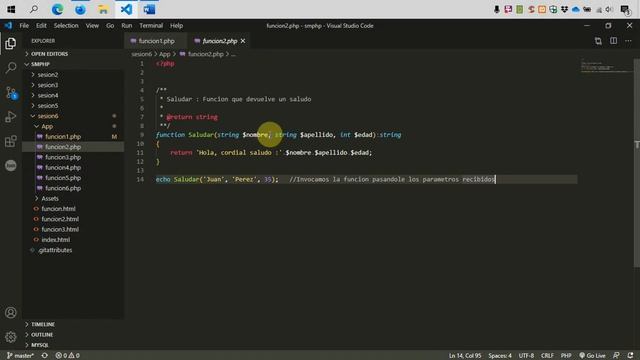Open the Selection menu

(66, 25)
